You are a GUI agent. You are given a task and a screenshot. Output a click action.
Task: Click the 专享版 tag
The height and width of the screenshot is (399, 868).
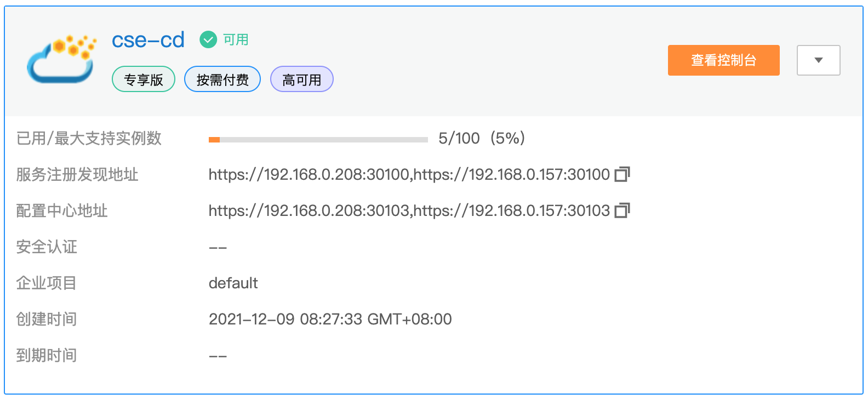[144, 79]
